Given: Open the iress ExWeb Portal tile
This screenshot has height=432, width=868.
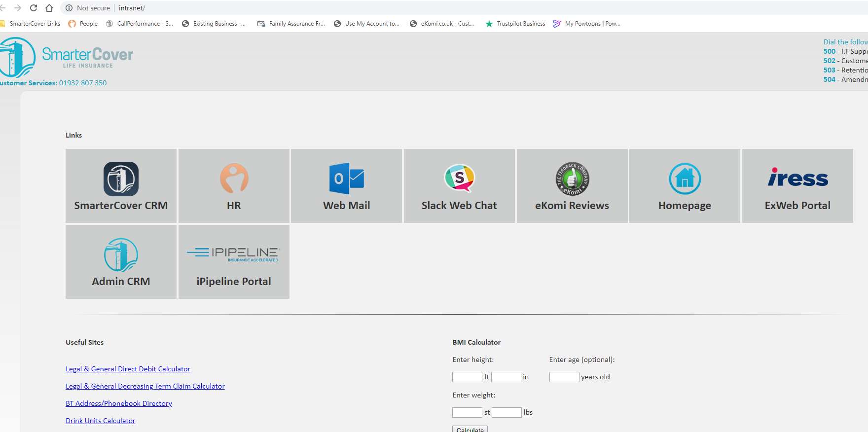Looking at the screenshot, I should 797,186.
